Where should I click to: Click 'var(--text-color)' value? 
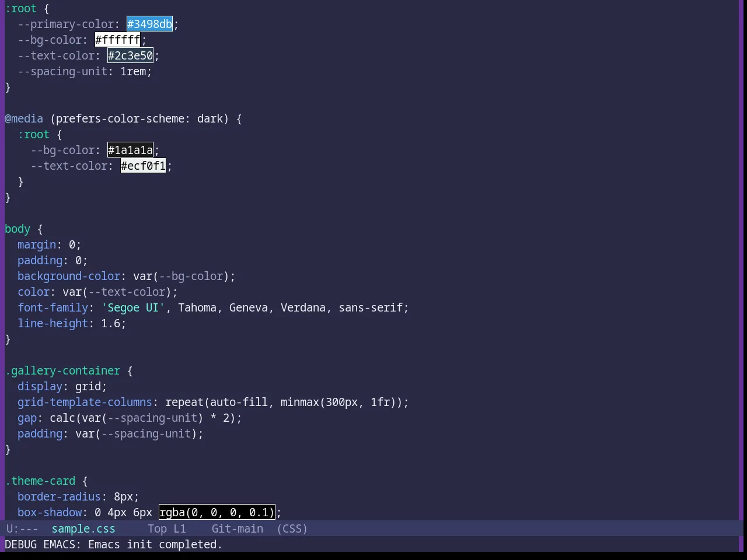[x=117, y=292]
